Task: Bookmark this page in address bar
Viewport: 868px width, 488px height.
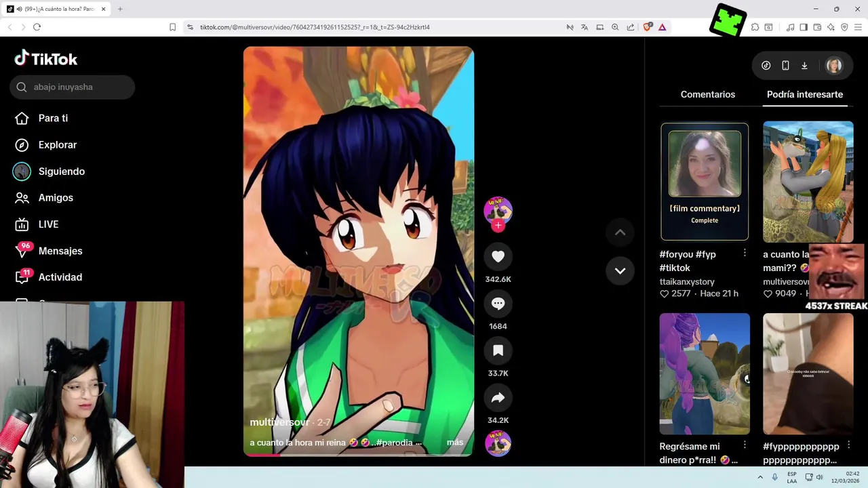Action: coord(172,27)
